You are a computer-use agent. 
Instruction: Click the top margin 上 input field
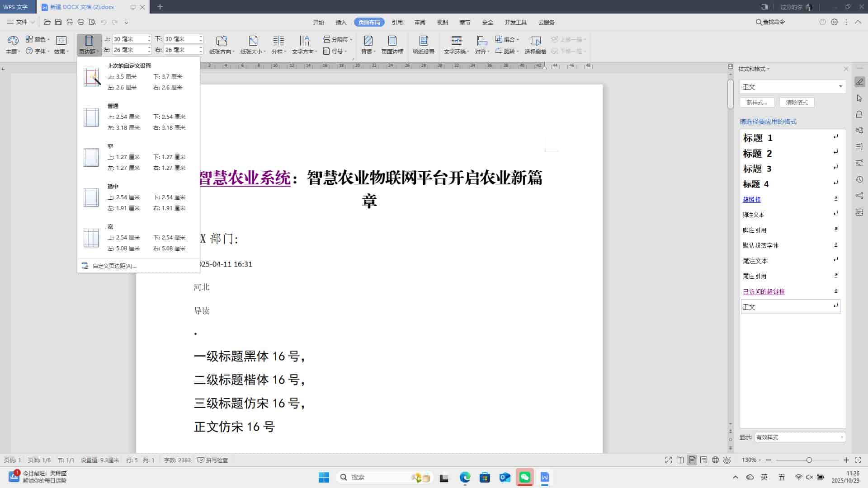129,39
